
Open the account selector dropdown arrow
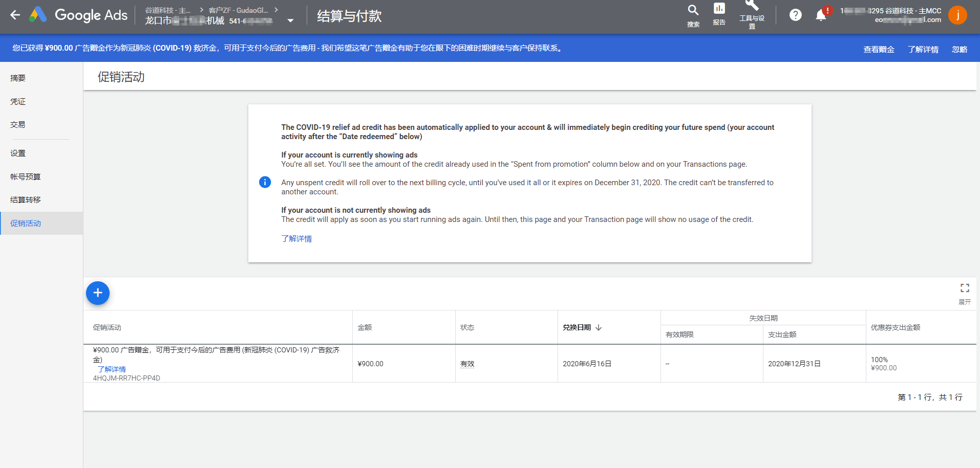pyautogui.click(x=290, y=21)
